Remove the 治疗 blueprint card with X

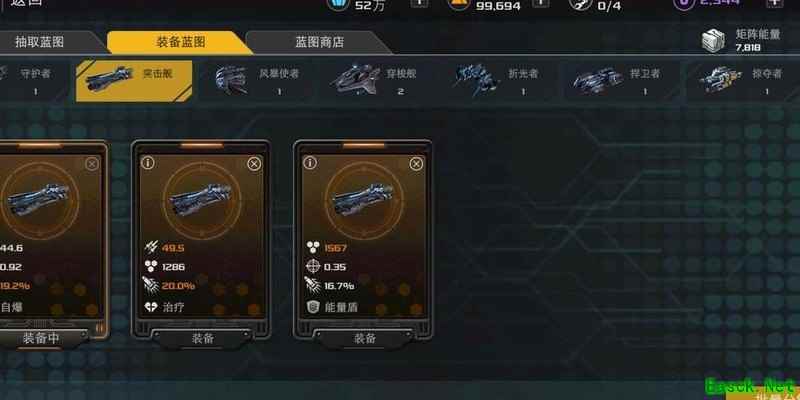[254, 164]
